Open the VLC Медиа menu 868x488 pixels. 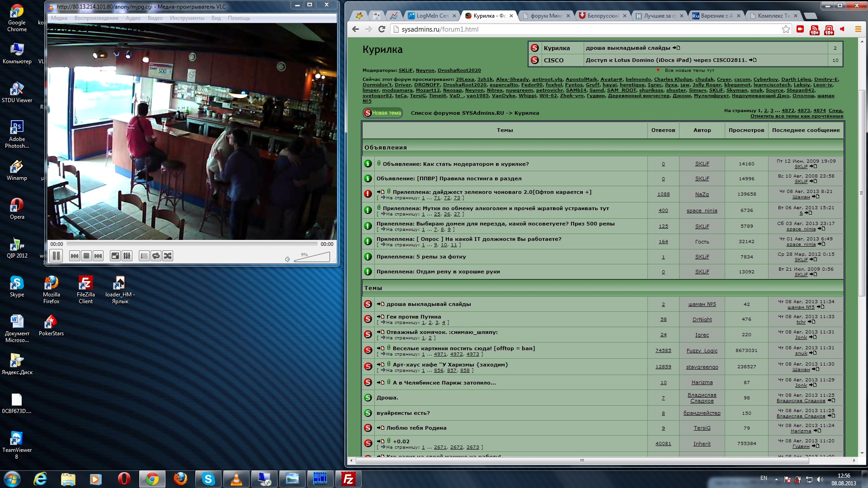pyautogui.click(x=59, y=18)
